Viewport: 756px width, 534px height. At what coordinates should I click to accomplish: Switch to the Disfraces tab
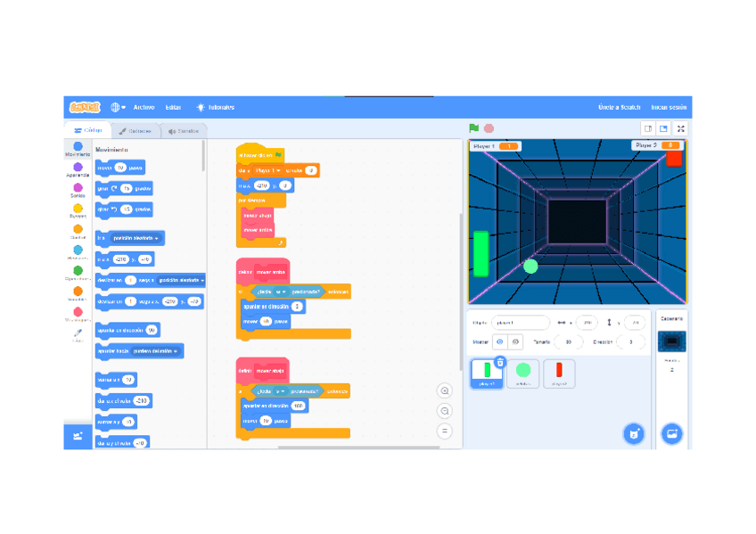point(136,131)
